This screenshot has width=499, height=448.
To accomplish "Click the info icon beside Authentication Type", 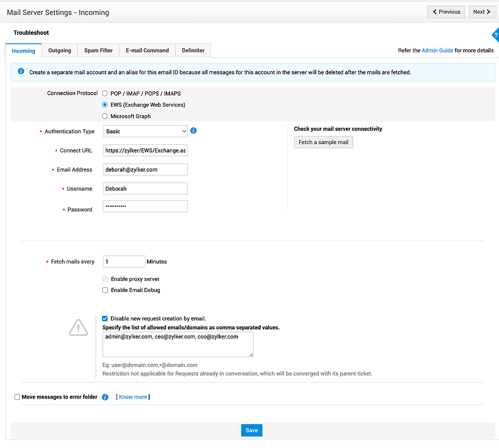I will 193,131.
